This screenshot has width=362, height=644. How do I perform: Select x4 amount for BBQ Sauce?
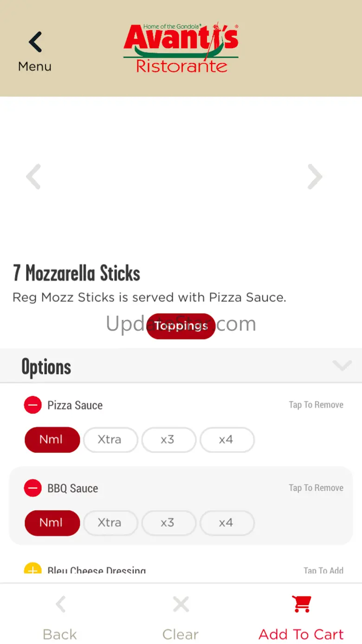226,522
